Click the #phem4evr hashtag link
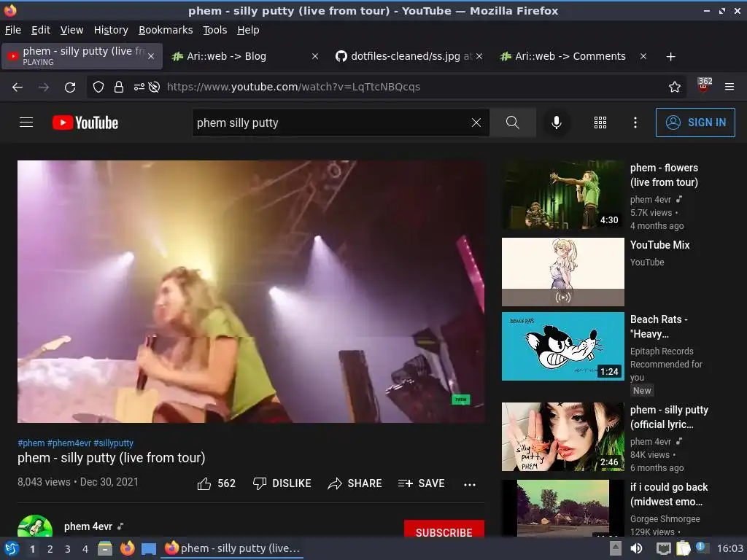This screenshot has width=747, height=560. [x=69, y=443]
